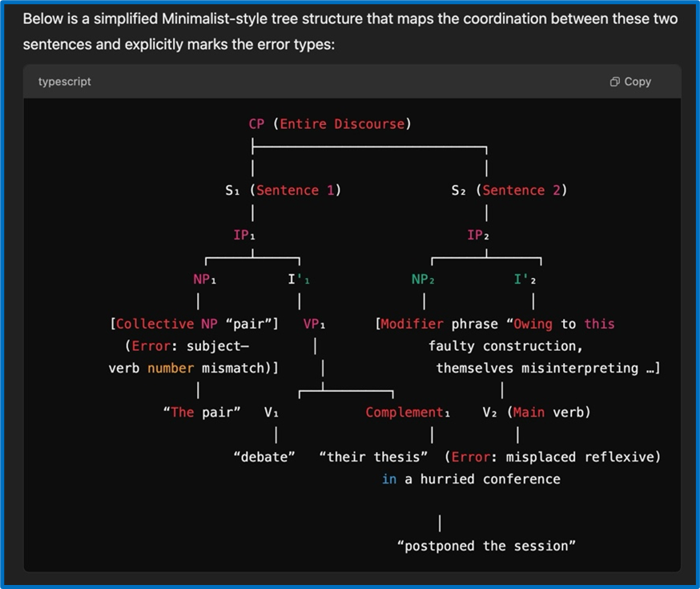Click '(Error: subject–' text line
700x589 pixels.
187,346
